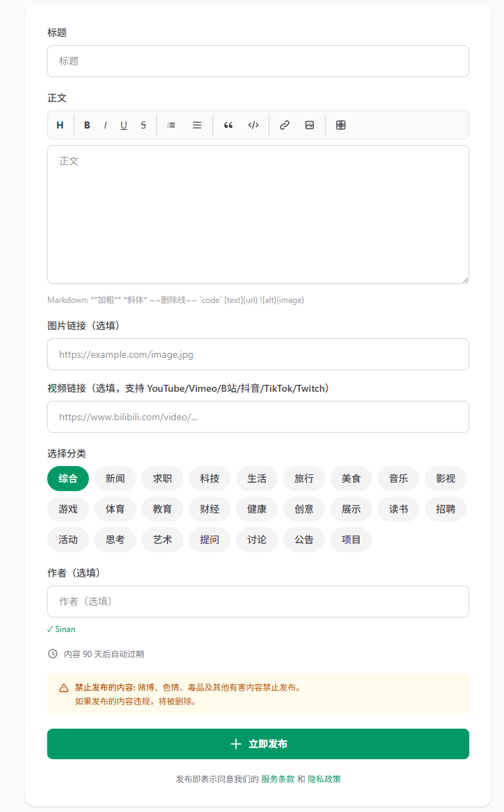This screenshot has height=812, width=504.
Task: Apply italic formatting from the toolbar
Action: pos(106,125)
